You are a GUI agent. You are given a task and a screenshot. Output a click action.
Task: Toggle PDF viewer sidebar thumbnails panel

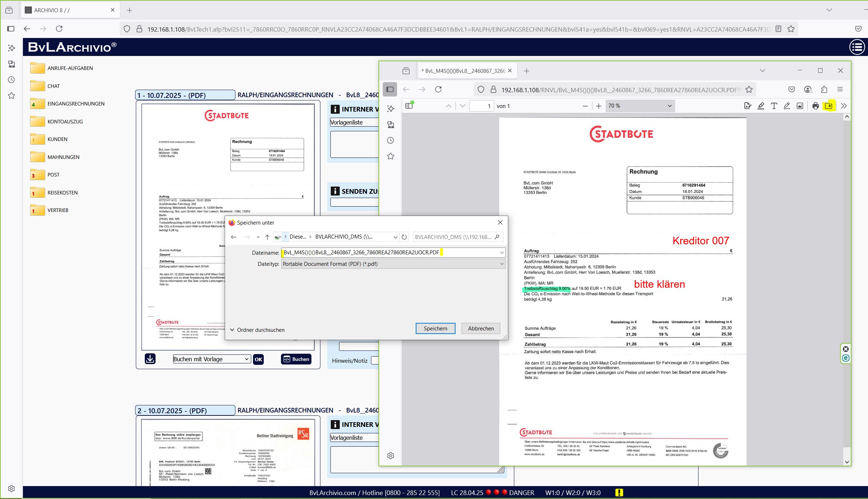pos(409,106)
